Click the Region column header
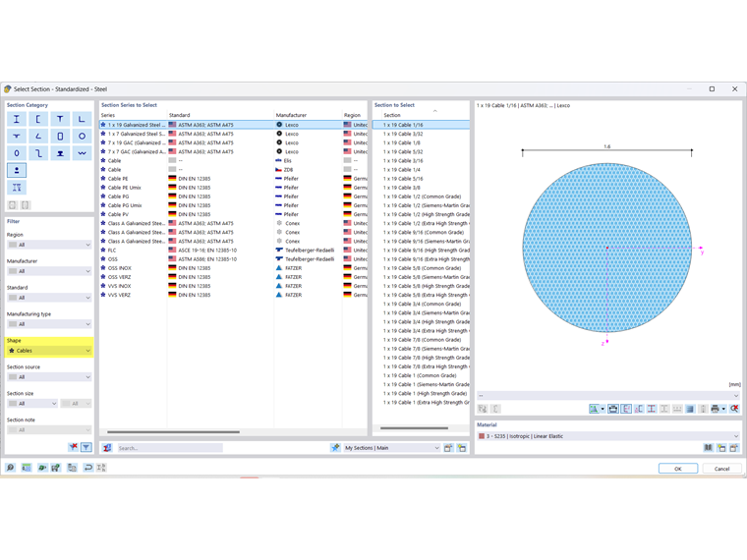Image resolution: width=747 pixels, height=560 pixels. tap(355, 115)
